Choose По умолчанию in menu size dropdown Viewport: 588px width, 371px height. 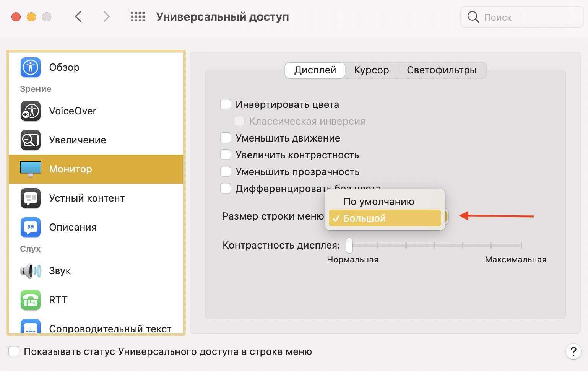click(x=378, y=202)
